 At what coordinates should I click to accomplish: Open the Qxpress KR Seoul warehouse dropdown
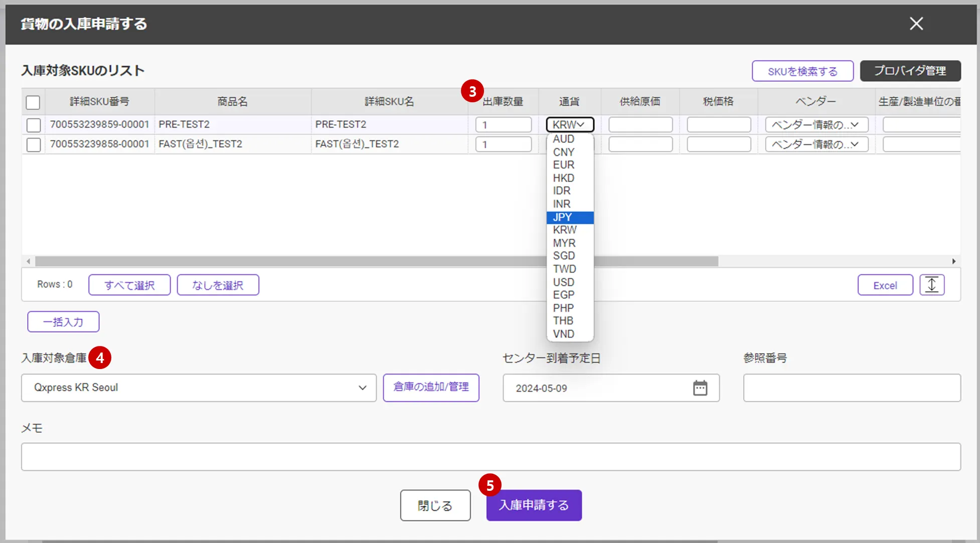click(199, 388)
